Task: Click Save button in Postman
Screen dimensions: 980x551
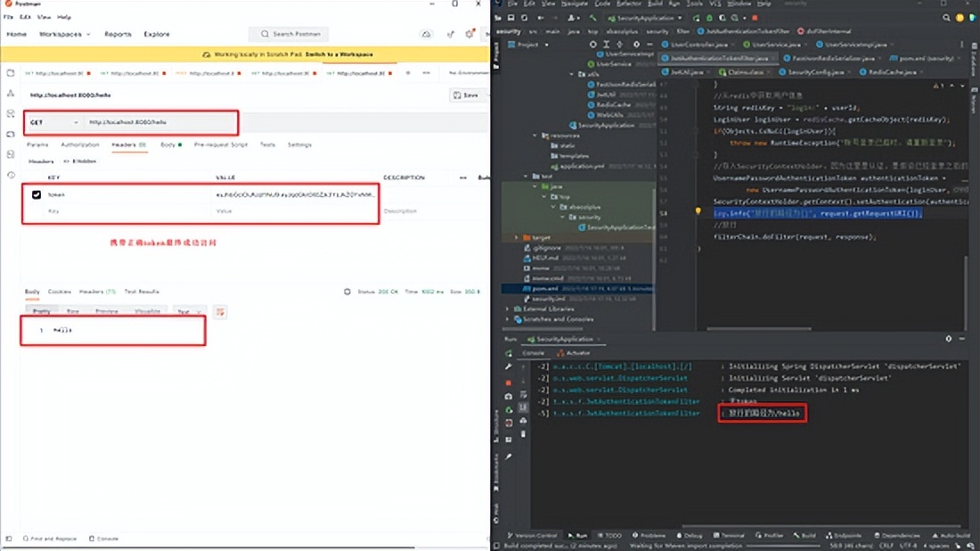Action: pos(466,95)
